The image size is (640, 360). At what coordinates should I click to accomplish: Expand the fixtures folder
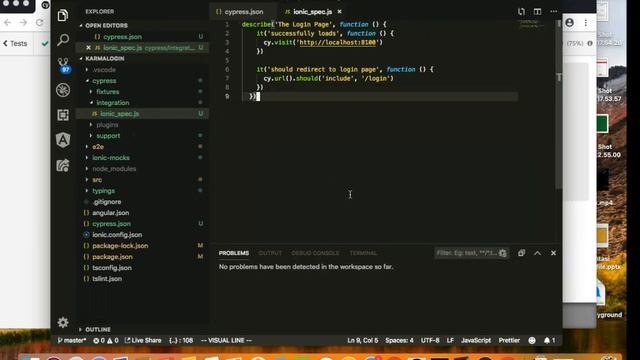coord(107,92)
